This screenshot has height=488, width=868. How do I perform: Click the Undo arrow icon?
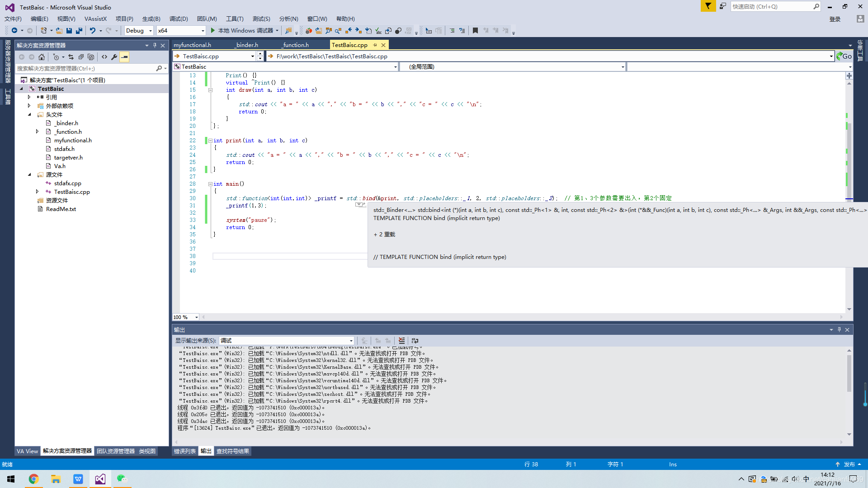click(92, 31)
